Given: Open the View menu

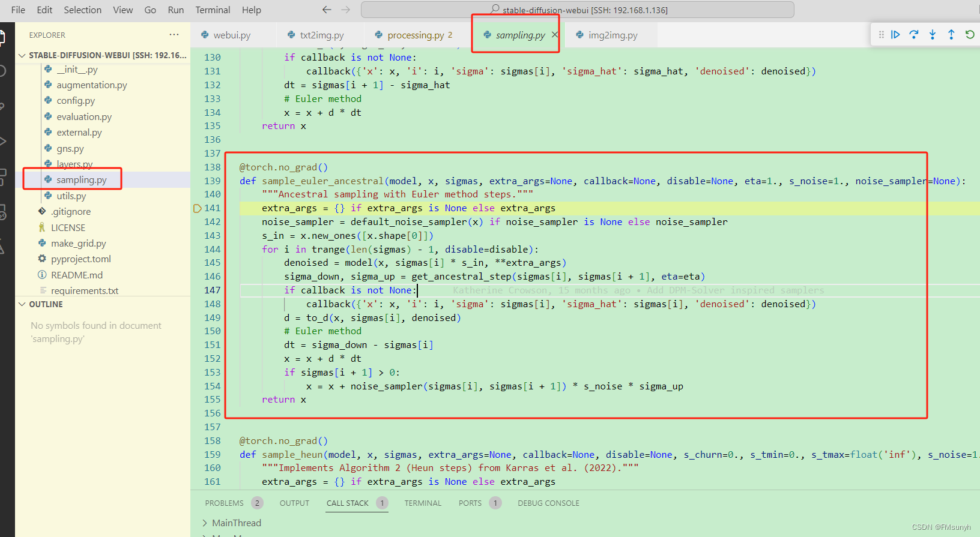Looking at the screenshot, I should tap(123, 10).
